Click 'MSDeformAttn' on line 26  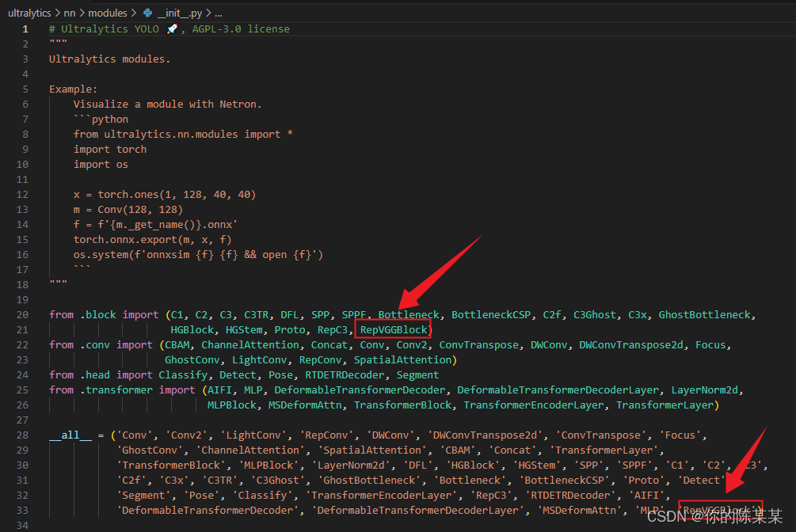305,405
